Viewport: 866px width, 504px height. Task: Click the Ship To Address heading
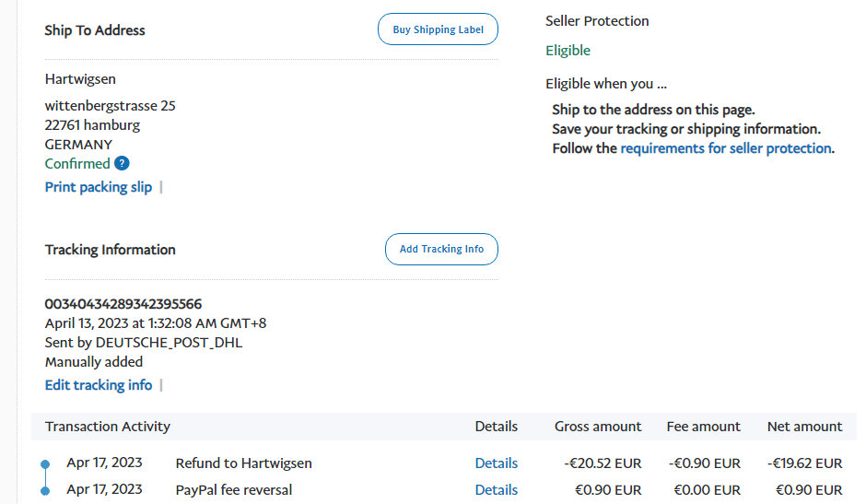point(95,30)
